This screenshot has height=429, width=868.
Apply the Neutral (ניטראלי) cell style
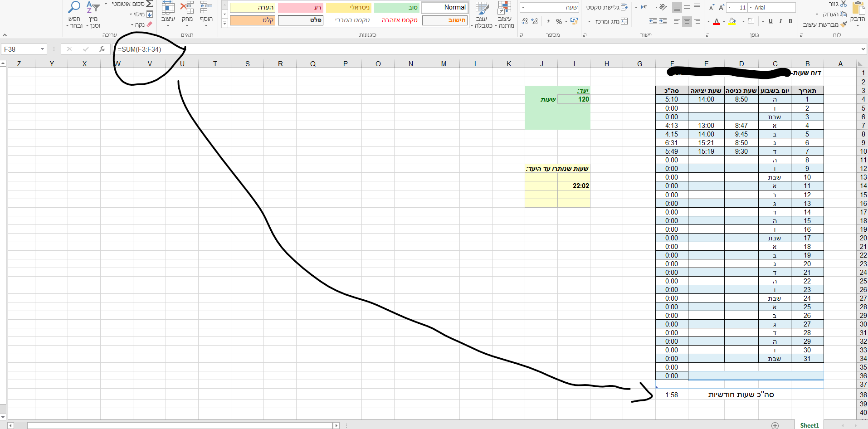(348, 7)
